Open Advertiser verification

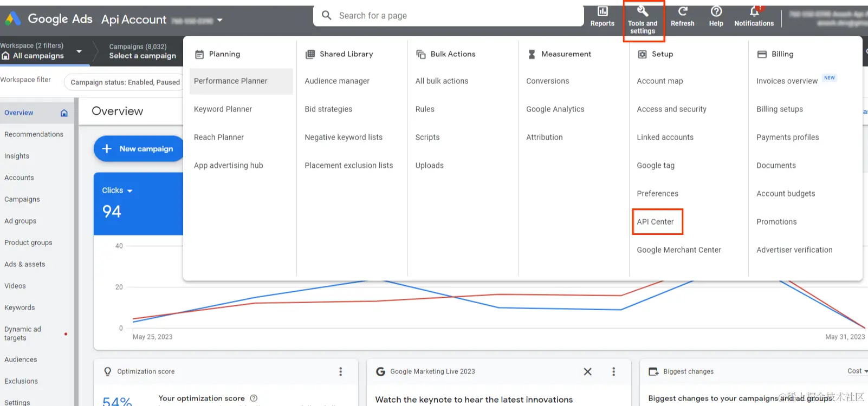click(x=794, y=250)
